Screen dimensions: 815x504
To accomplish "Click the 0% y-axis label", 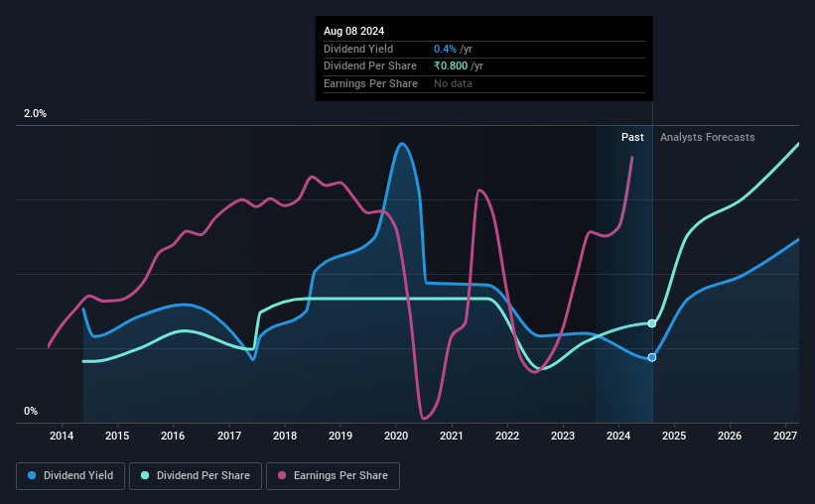I will point(31,411).
